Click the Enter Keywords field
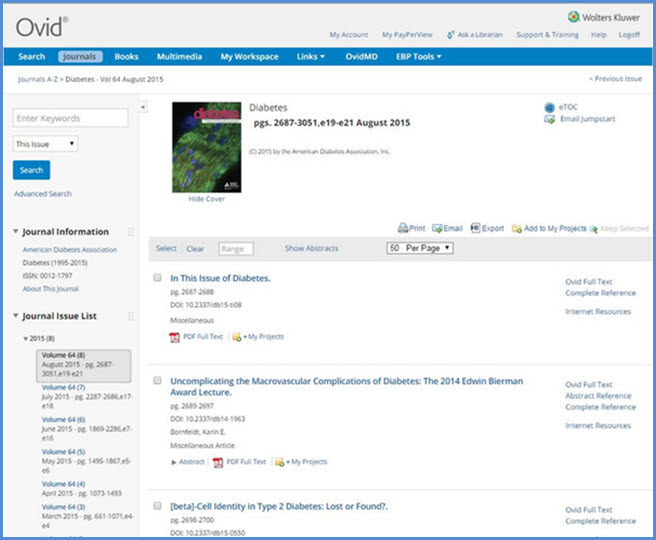Screen dimensions: 656x540 70,118
